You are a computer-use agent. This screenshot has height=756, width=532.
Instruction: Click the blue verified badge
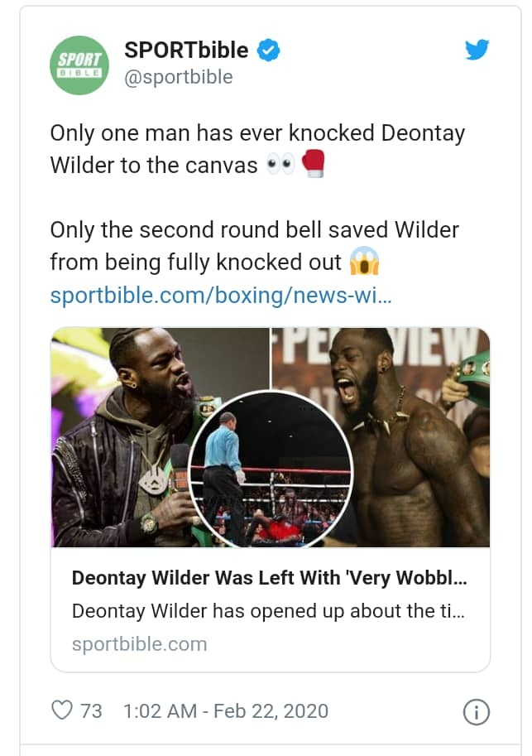click(x=268, y=51)
